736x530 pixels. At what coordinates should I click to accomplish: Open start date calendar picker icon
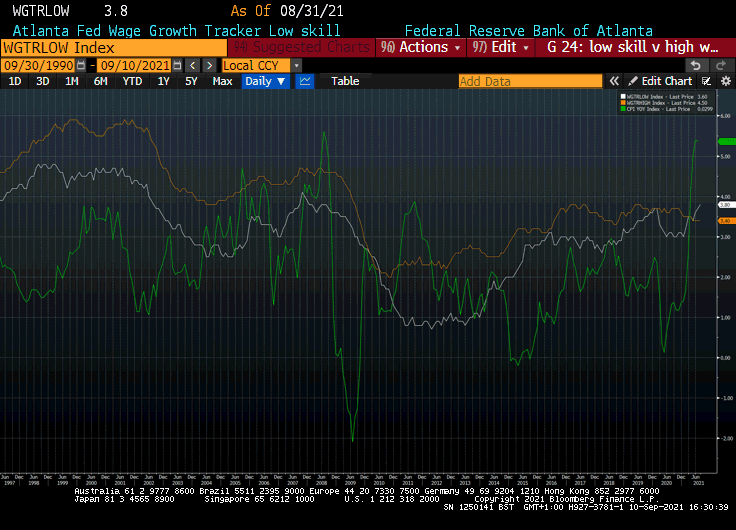80,65
